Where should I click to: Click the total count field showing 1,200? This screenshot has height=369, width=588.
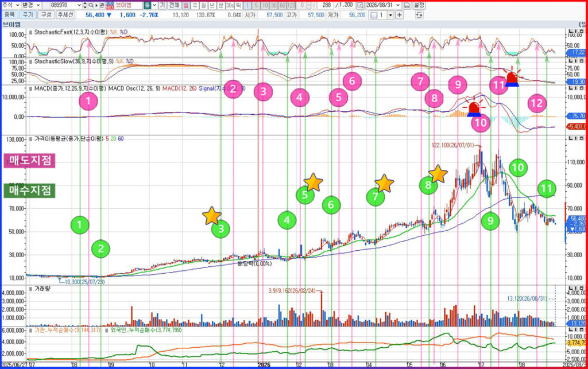(x=346, y=5)
